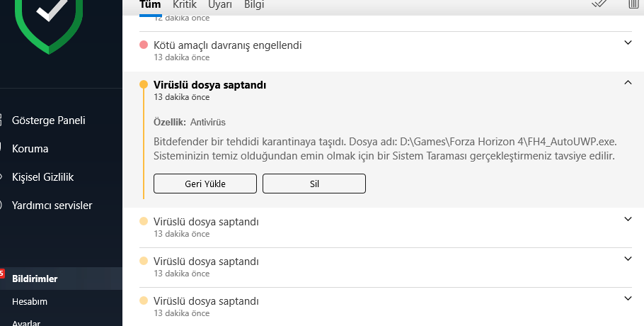Screen dimensions: 644x326
Task: Open Ayarlar in the sidebar
Action: [x=26, y=322]
